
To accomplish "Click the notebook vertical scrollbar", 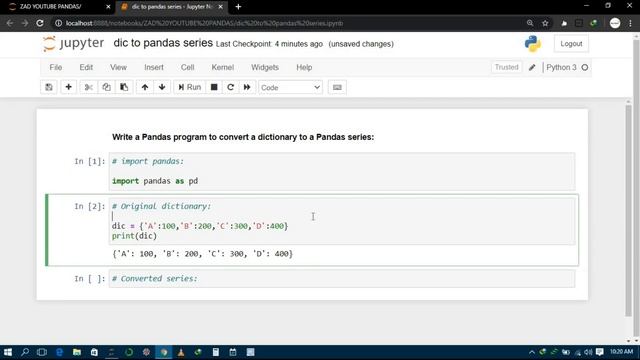I will [x=628, y=210].
